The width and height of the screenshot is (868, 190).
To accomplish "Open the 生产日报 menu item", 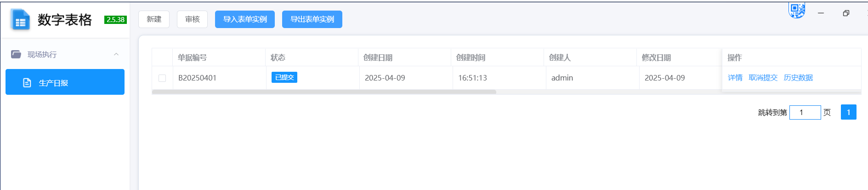I will click(x=65, y=82).
